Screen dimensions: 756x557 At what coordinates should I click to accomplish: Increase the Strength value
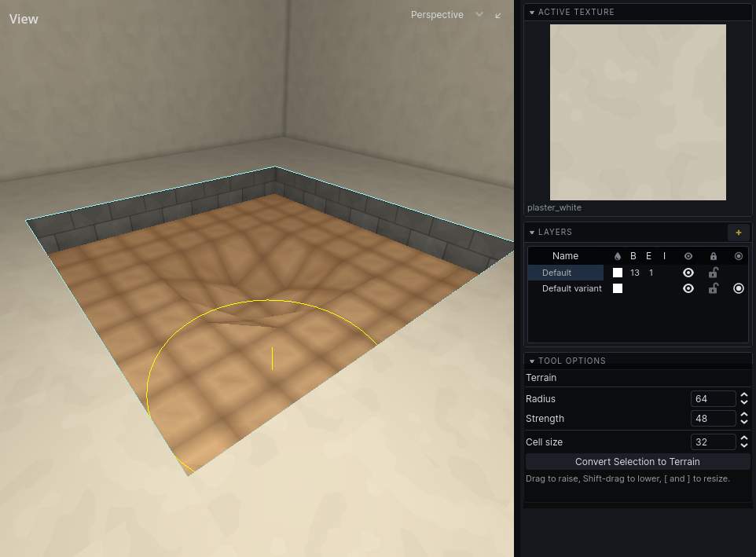click(x=744, y=415)
